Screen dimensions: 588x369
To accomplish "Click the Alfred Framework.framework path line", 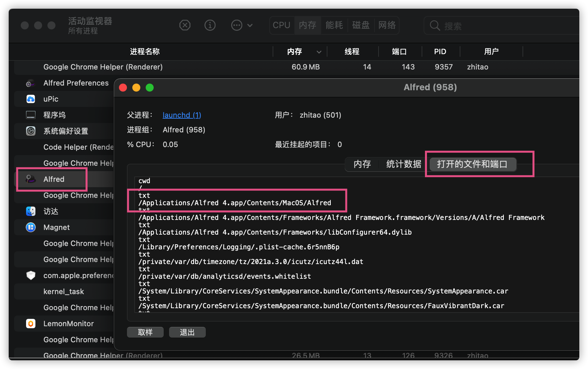I will (x=341, y=218).
